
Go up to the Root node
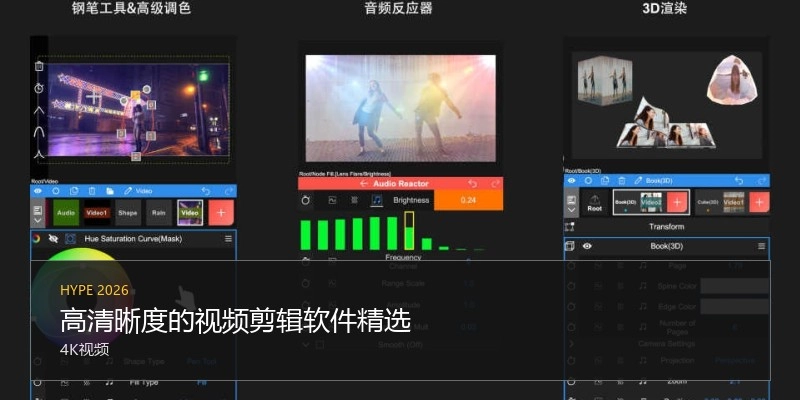[x=594, y=203]
